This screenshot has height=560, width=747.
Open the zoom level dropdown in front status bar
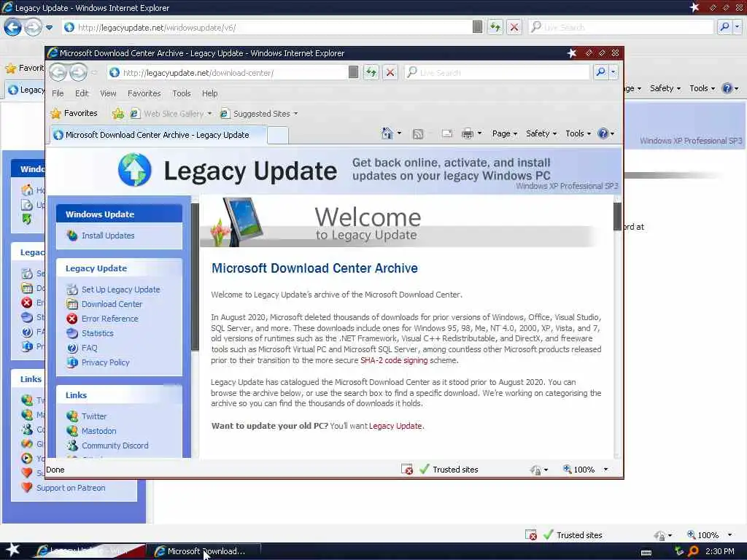tap(605, 470)
